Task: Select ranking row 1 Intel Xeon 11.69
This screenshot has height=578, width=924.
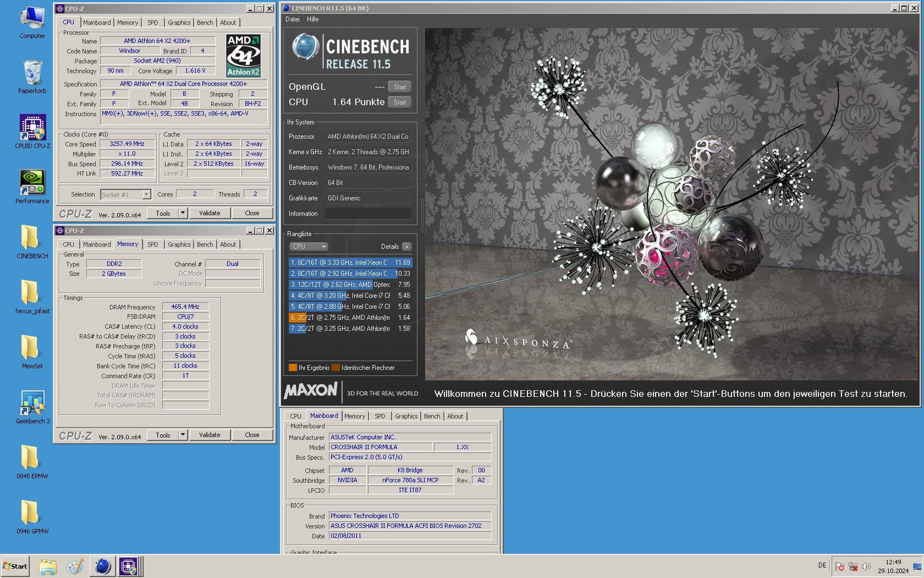Action: point(350,263)
